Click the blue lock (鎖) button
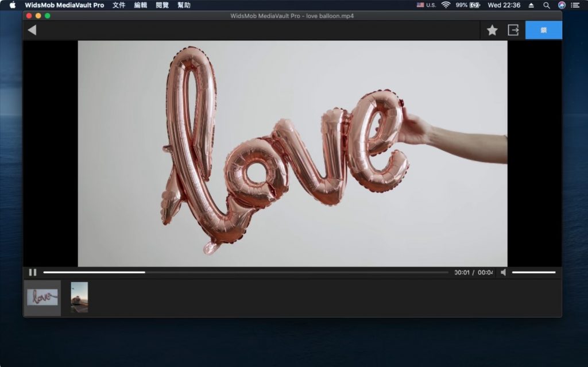This screenshot has height=367, width=588. pos(543,29)
